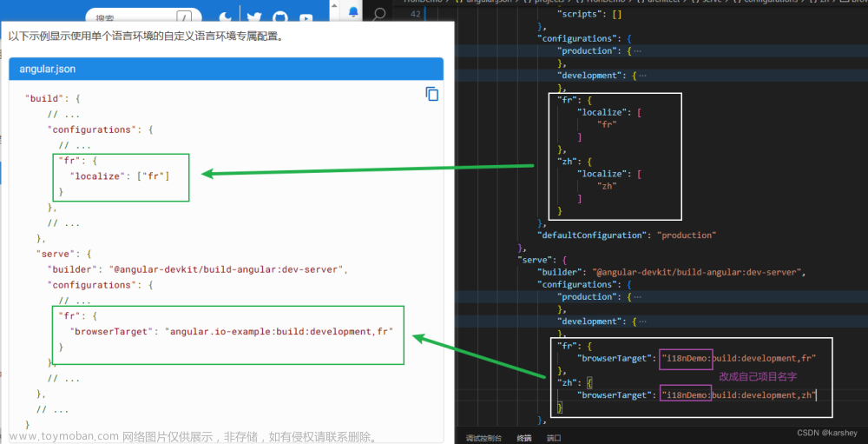Click "serve" key in the VS Code editor
This screenshot has width=868, height=444.
tap(535, 260)
